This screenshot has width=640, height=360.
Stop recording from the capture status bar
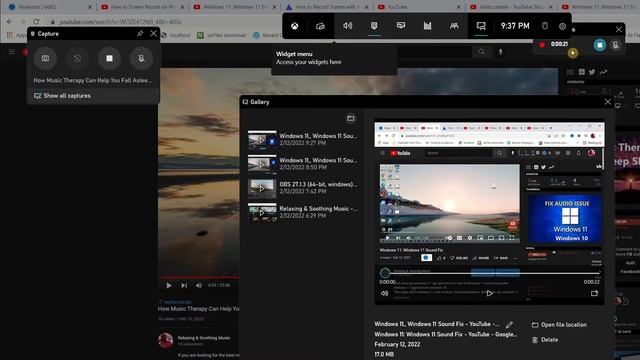click(600, 45)
